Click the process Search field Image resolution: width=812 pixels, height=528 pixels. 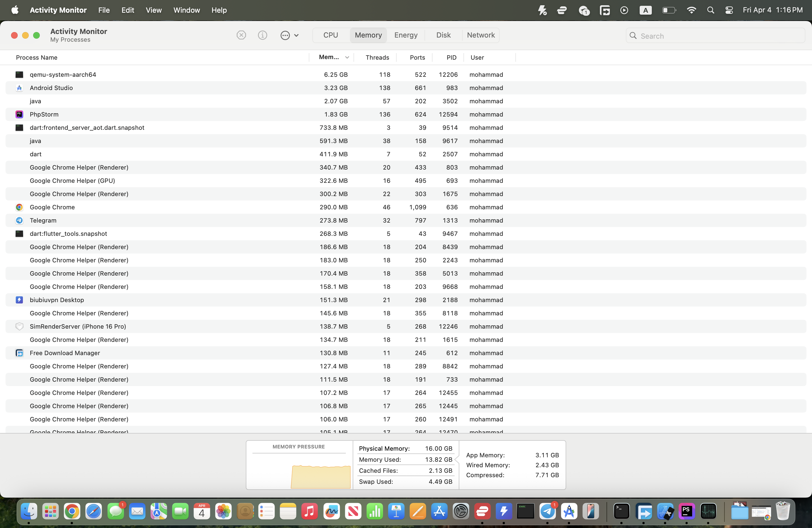click(x=720, y=36)
